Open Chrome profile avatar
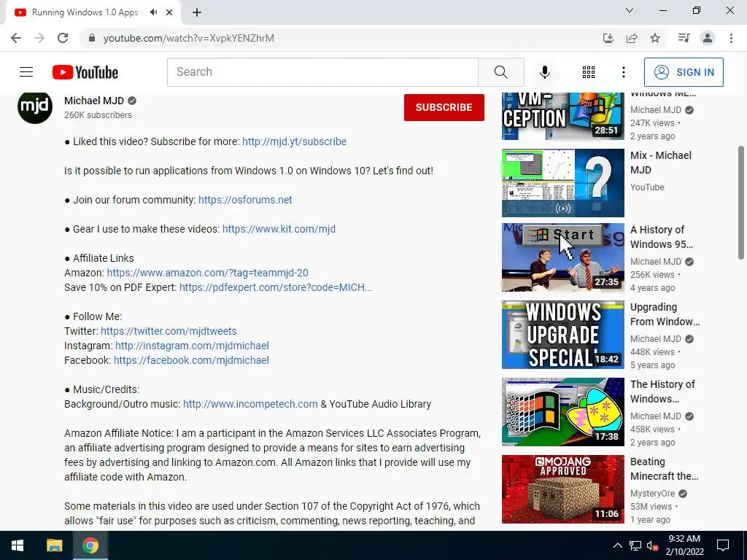This screenshot has height=560, width=747. 708,38
